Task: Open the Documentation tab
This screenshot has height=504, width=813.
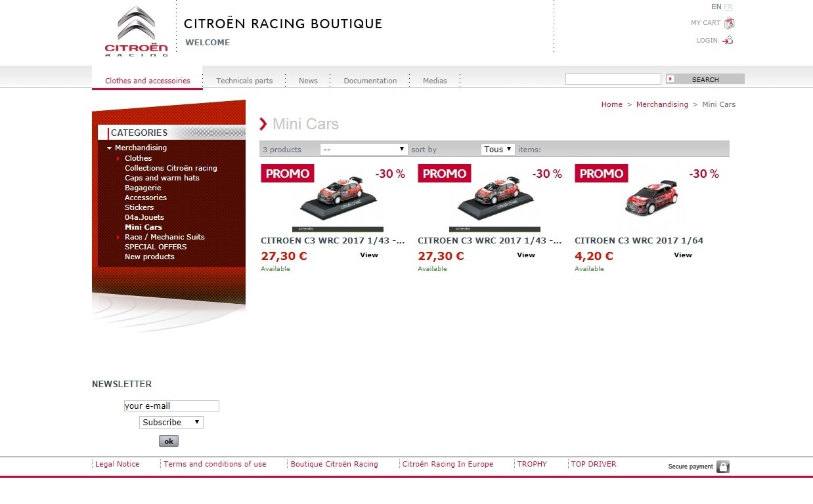Action: point(370,81)
